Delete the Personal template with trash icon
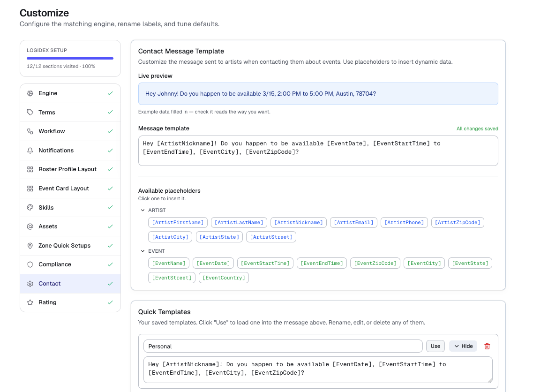Image resolution: width=548 pixels, height=392 pixels. coord(487,346)
